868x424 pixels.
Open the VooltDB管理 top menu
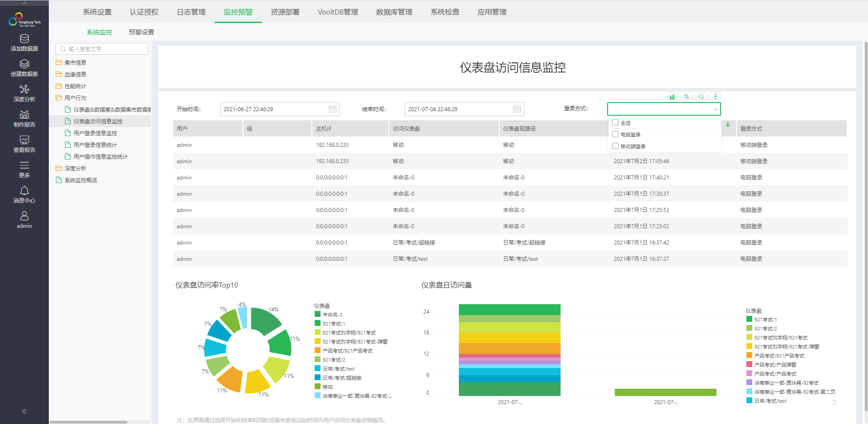click(x=338, y=12)
